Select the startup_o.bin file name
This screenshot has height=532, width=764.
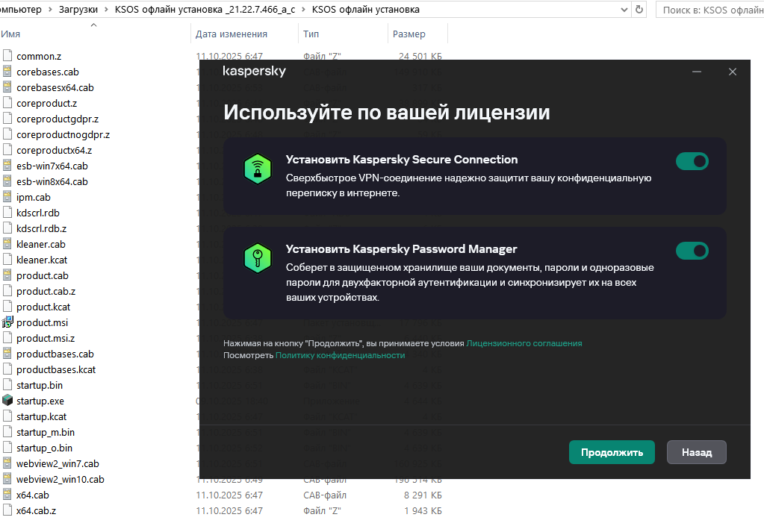[44, 448]
